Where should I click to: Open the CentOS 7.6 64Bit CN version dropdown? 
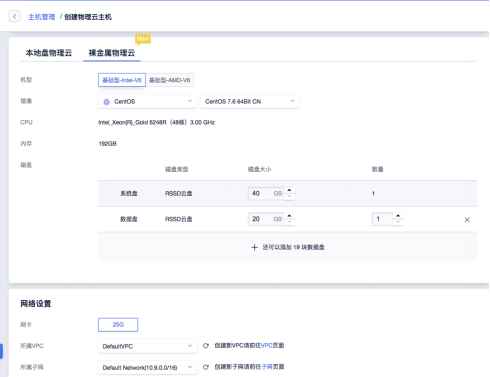250,101
